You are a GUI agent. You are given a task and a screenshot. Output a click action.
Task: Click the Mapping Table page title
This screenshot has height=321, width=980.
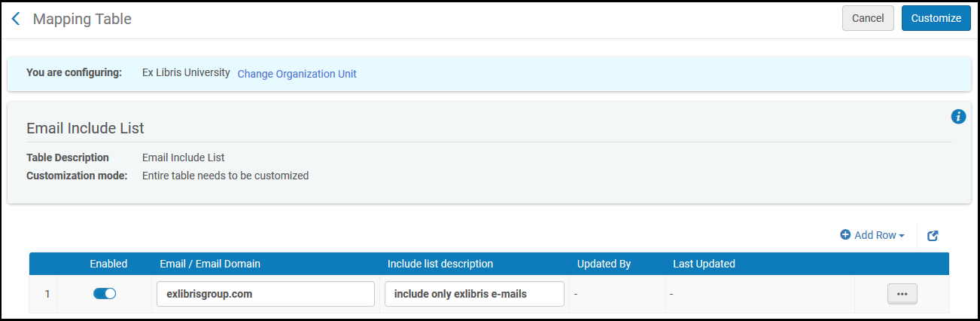[x=82, y=19]
